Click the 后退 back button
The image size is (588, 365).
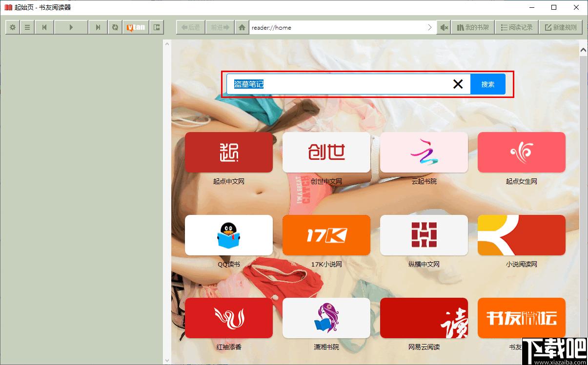[191, 27]
